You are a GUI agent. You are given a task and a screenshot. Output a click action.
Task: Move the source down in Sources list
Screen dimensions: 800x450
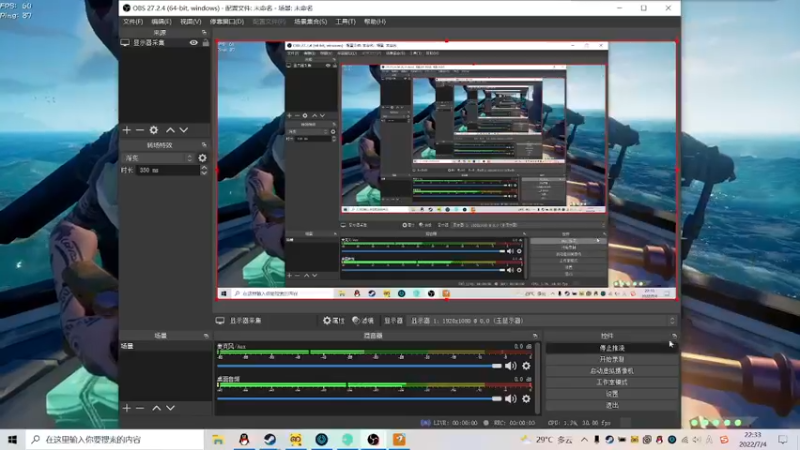point(184,130)
